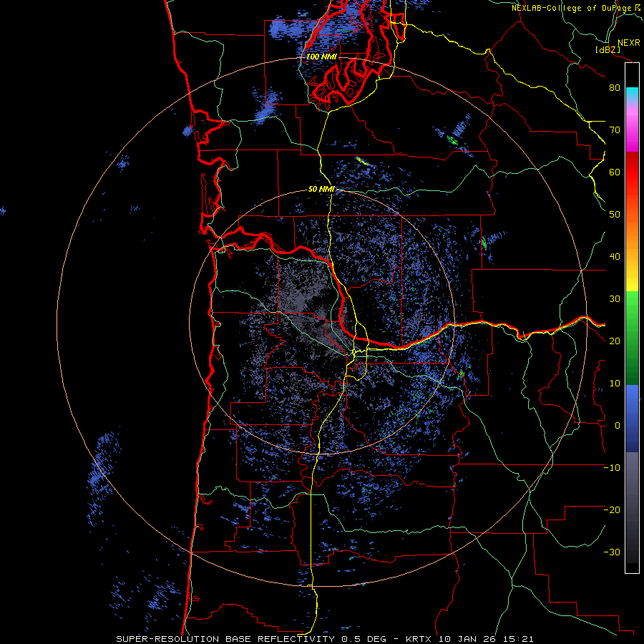Click "SUPER-RESOLUTION BASE REFLECTIVITY" in the caption
644x644 pixels.
tap(225, 639)
